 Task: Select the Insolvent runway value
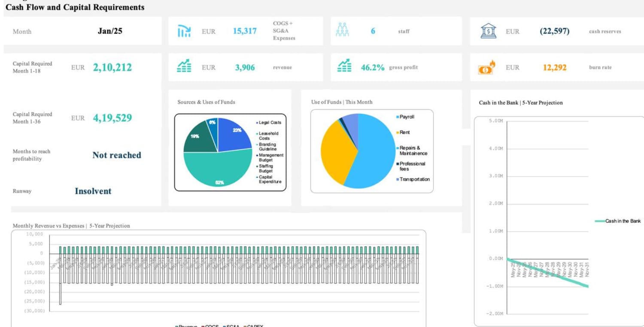click(93, 191)
